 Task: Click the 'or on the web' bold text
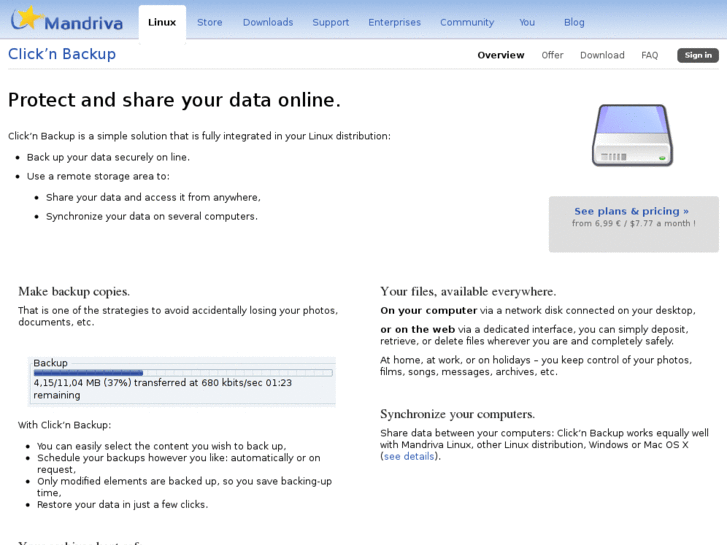click(x=418, y=329)
